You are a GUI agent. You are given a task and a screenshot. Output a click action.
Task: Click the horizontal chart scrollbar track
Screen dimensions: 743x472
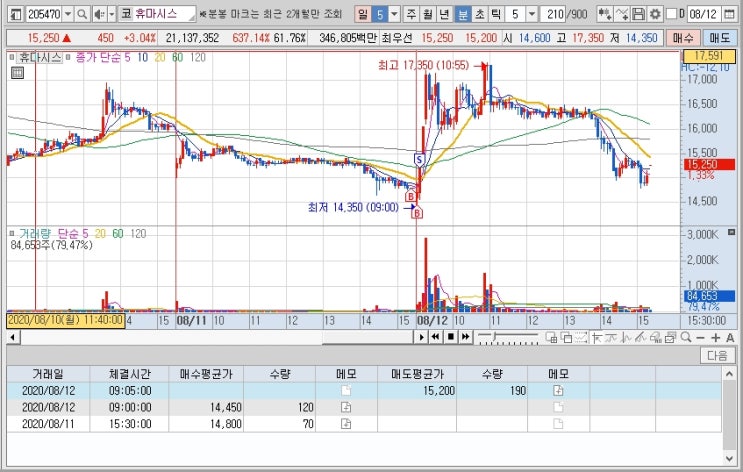[x=217, y=337]
